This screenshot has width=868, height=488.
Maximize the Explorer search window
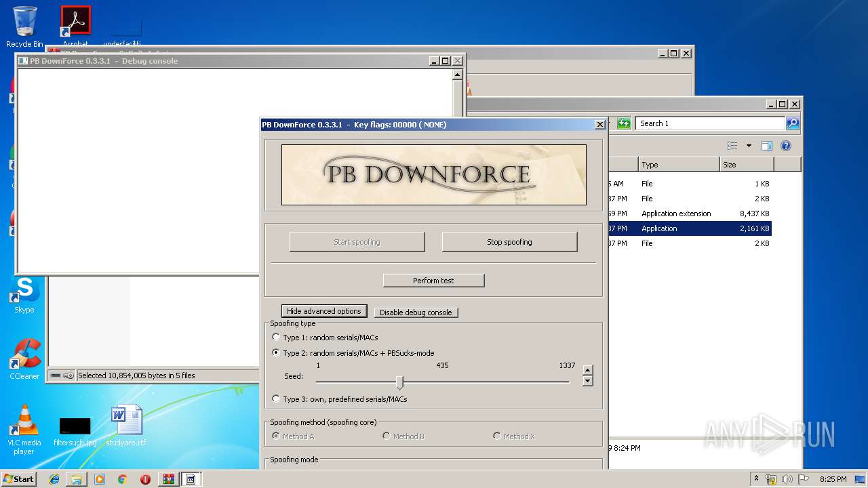coord(783,104)
